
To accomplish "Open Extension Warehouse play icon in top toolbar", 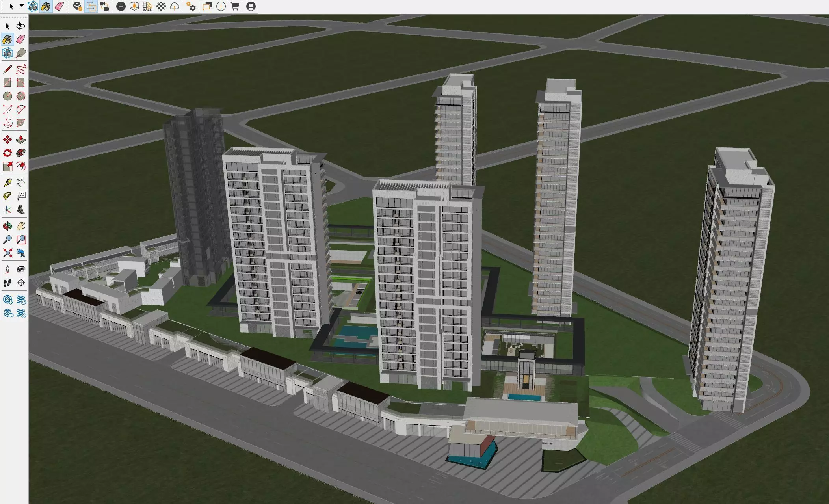I will (77, 6).
